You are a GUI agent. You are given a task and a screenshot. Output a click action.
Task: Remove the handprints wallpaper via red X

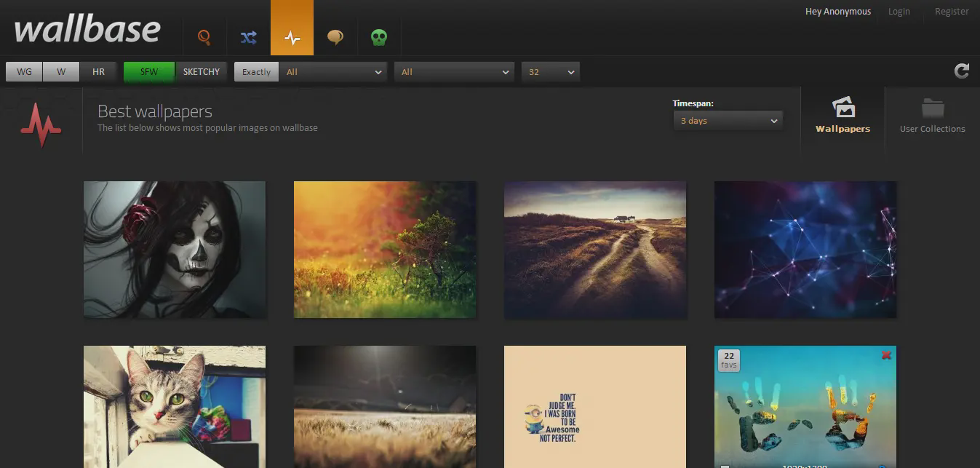coord(885,355)
